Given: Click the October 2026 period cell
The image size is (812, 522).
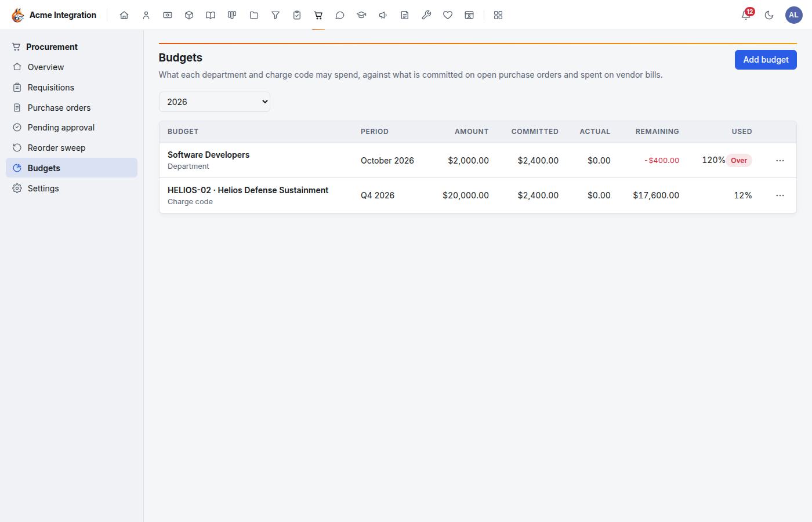Looking at the screenshot, I should (x=387, y=161).
